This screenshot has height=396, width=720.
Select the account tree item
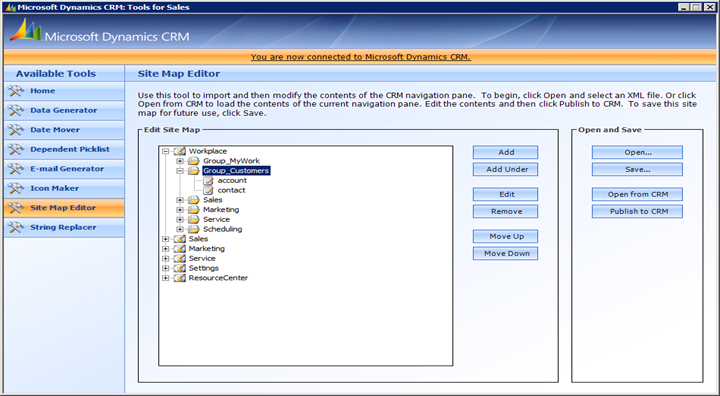[x=232, y=181]
